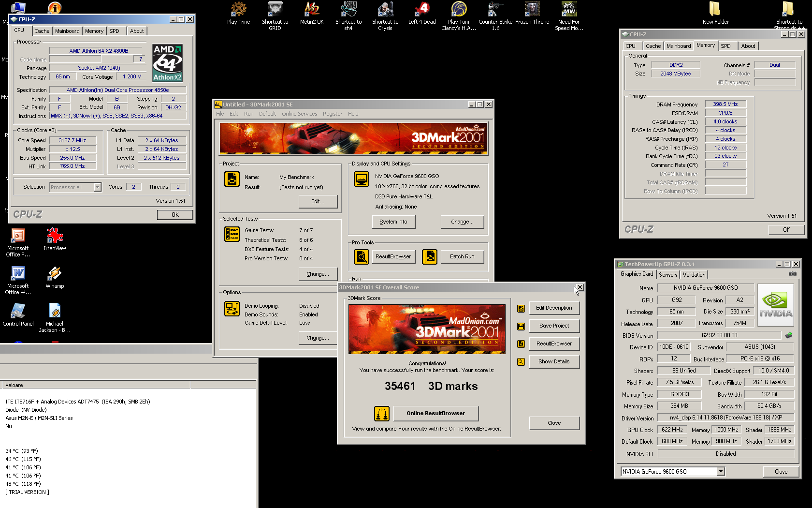Click the ResultBrowser magnifier icon in Pro Tools
Viewport: 812px width, 508px height.
point(362,256)
